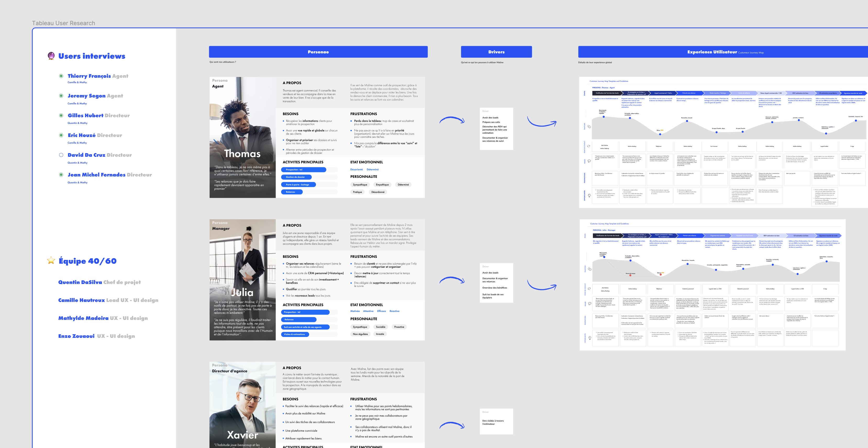The height and width of the screenshot is (448, 868).
Task: Select the filled circle next to Eric Houzé
Action: (x=61, y=135)
